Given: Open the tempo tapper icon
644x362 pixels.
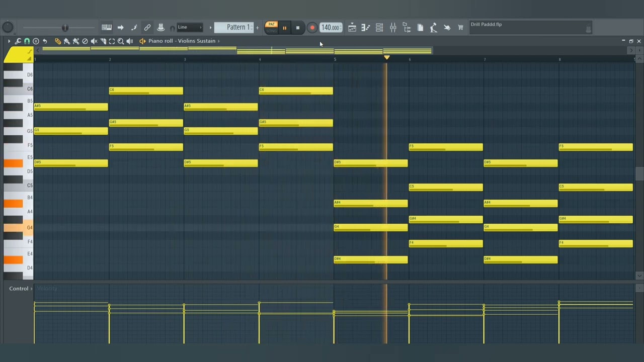Looking at the screenshot, I should click(x=433, y=28).
